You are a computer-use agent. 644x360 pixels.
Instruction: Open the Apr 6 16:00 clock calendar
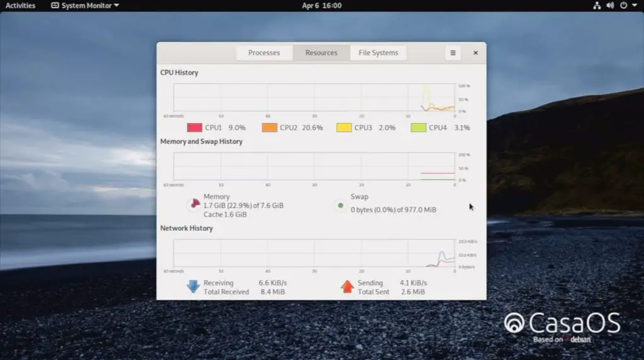pos(322,6)
